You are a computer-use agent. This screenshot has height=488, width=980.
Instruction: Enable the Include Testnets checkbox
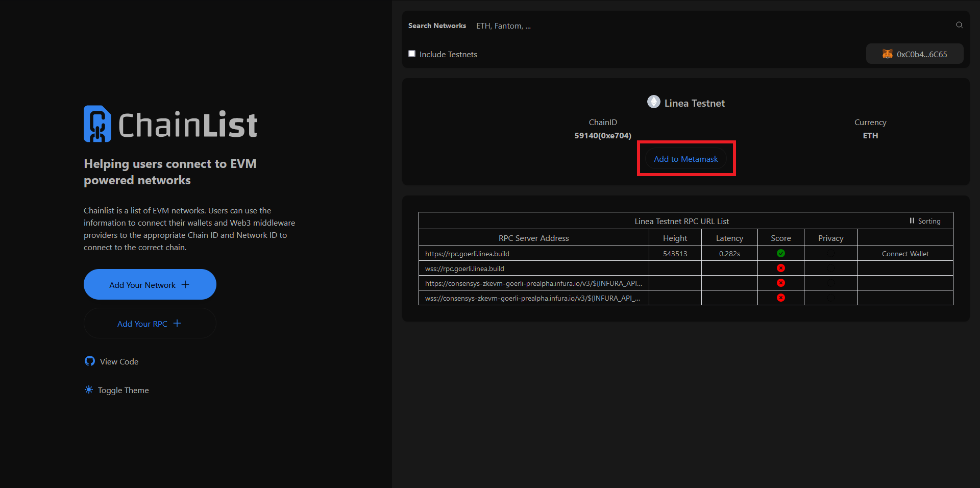(412, 54)
